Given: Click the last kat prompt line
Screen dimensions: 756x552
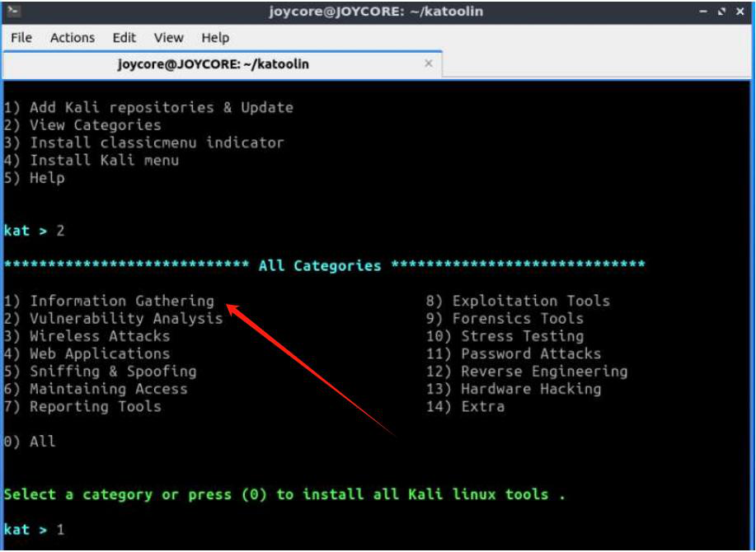Looking at the screenshot, I should click(x=35, y=530).
